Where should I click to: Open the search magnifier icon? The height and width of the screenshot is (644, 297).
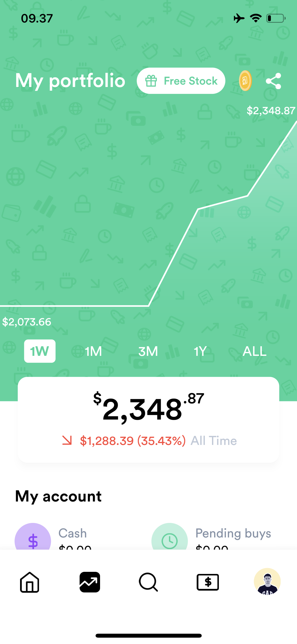148,582
